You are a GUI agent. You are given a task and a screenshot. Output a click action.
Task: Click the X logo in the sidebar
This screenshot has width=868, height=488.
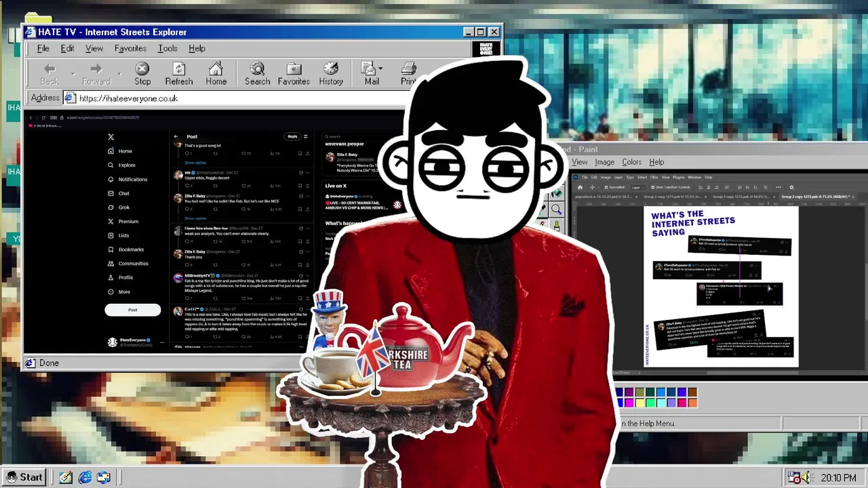tap(111, 137)
